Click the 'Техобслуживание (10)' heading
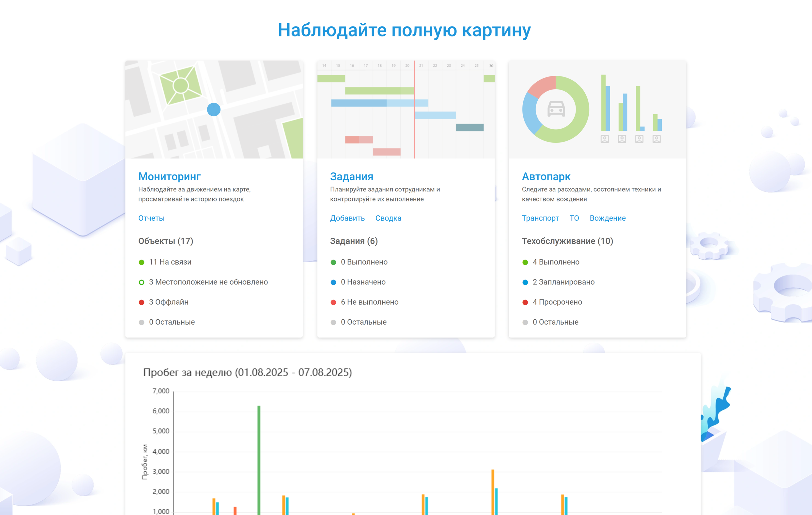Image resolution: width=812 pixels, height=515 pixels. click(x=567, y=241)
